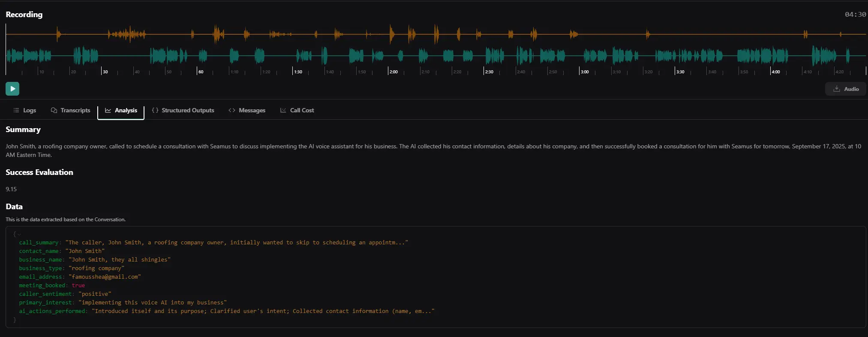Image resolution: width=868 pixels, height=337 pixels.
Task: Download the recording with the Audio button
Action: 845,89
